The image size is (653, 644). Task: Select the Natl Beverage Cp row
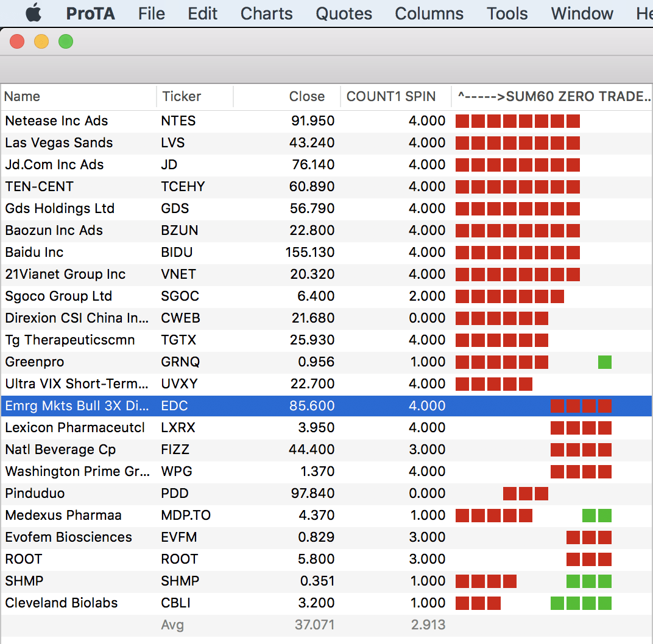pos(60,449)
